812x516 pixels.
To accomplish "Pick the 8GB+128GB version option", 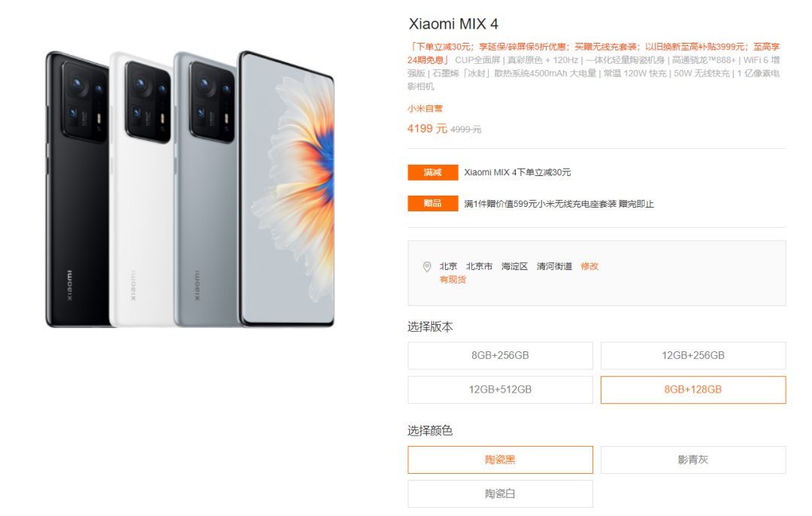I will (693, 390).
